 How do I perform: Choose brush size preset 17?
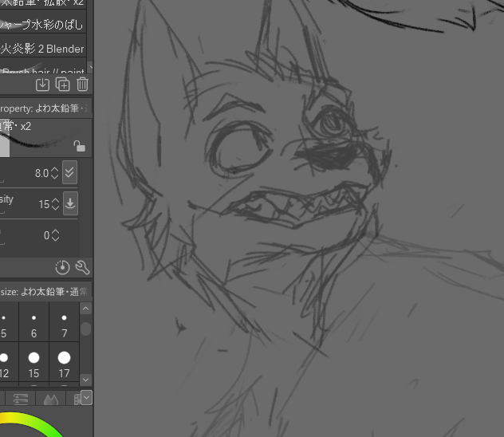[x=65, y=362]
